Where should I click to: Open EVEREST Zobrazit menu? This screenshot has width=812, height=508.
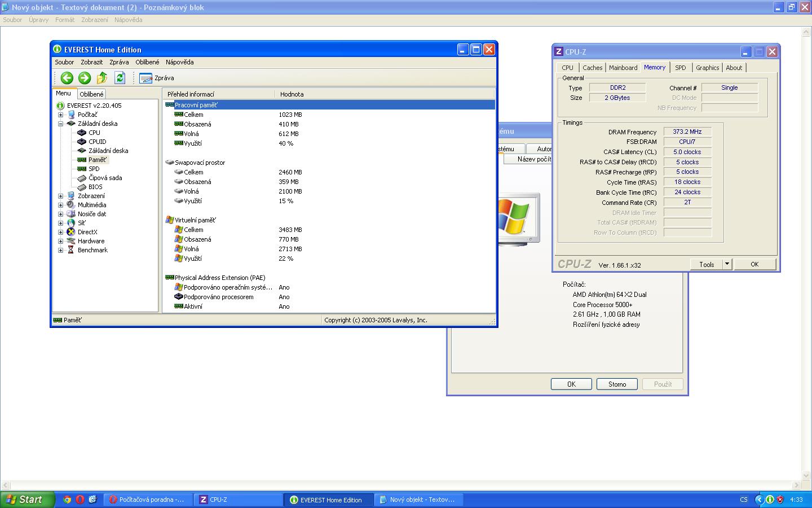(91, 62)
